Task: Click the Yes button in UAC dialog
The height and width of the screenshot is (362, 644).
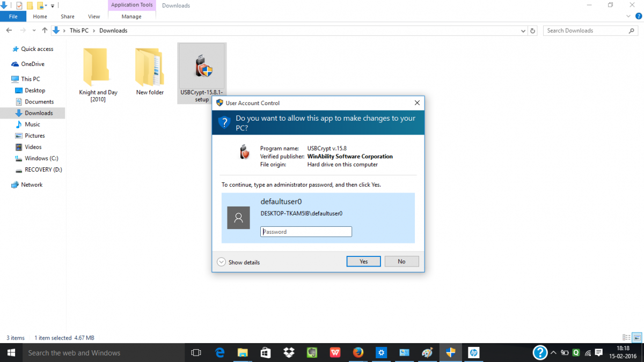Action: coord(363,262)
